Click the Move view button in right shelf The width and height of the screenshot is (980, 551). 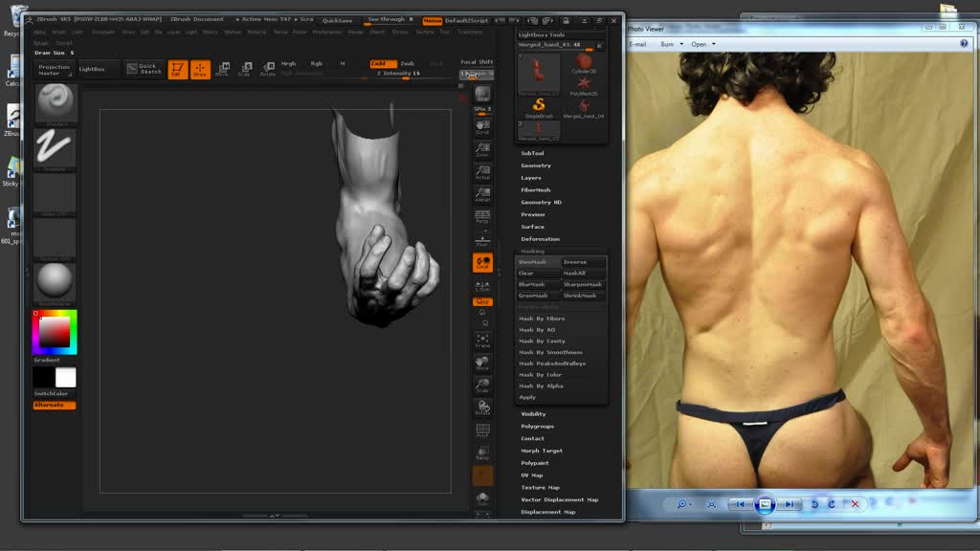point(482,363)
